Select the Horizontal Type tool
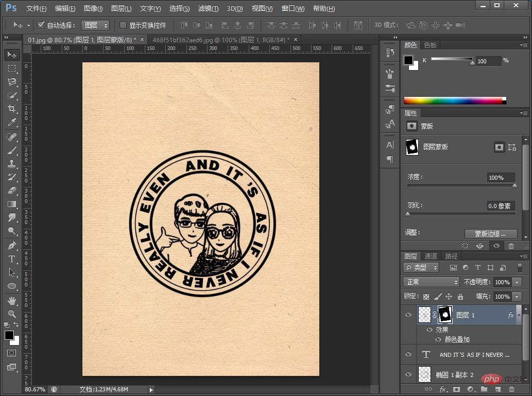The width and height of the screenshot is (532, 396). (12, 259)
